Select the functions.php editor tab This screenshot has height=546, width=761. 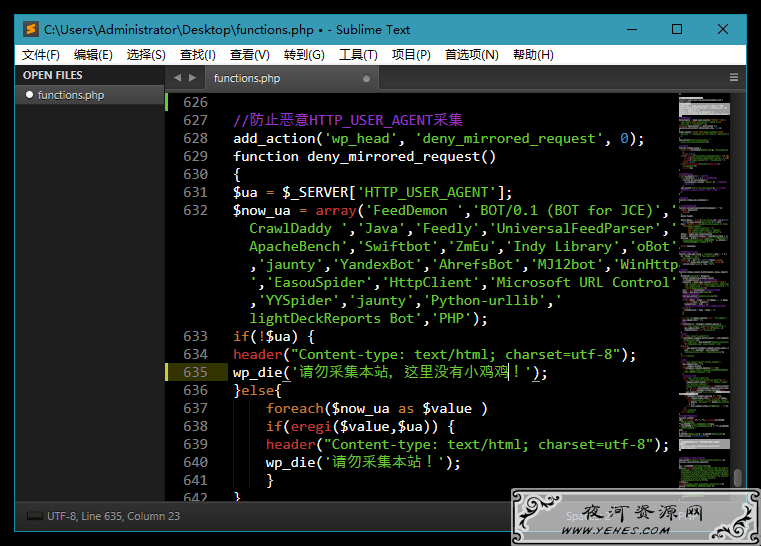[291, 78]
